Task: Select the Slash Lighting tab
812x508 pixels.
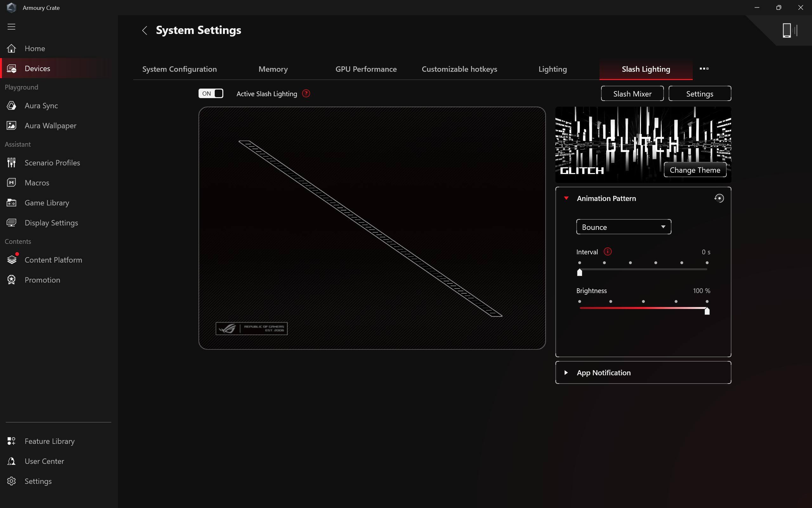Action: [646, 69]
